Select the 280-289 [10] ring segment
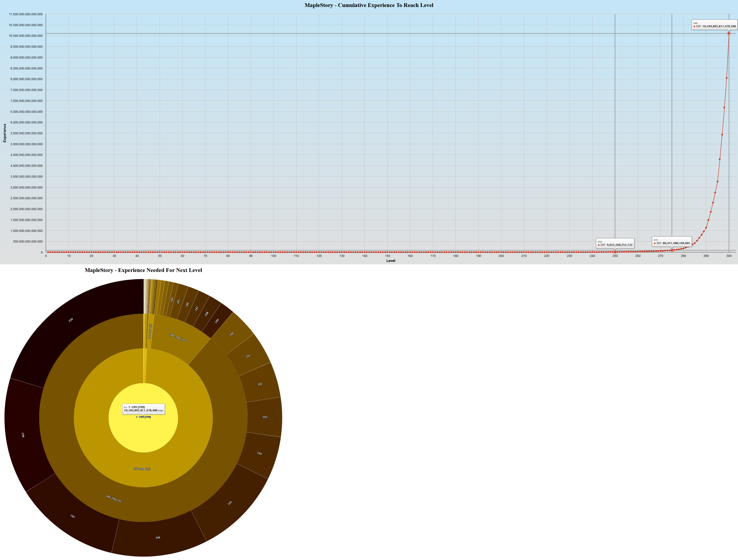The width and height of the screenshot is (738, 560). (x=177, y=337)
